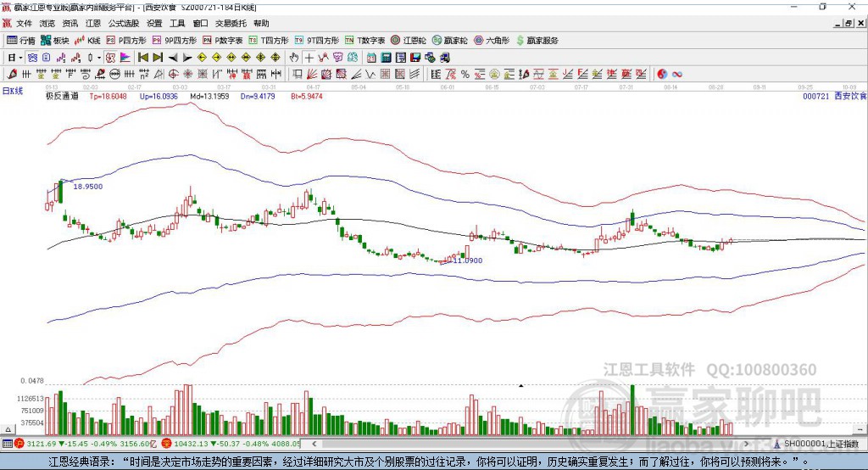Open the 六角形 hexagon tool

point(492,41)
